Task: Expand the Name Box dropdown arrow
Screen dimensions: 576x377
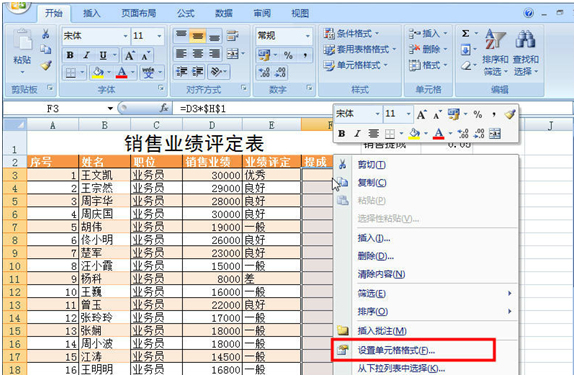Action: [110, 108]
